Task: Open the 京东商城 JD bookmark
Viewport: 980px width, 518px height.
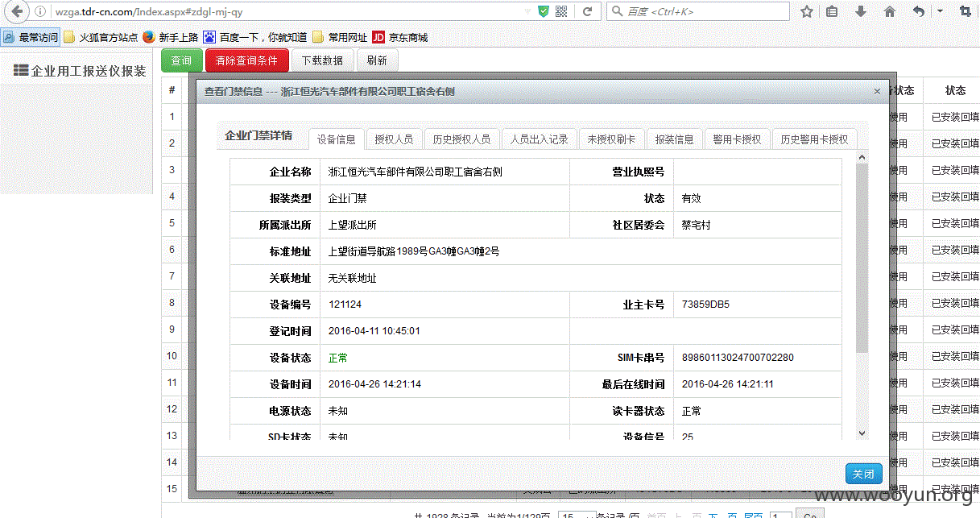Action: point(399,37)
